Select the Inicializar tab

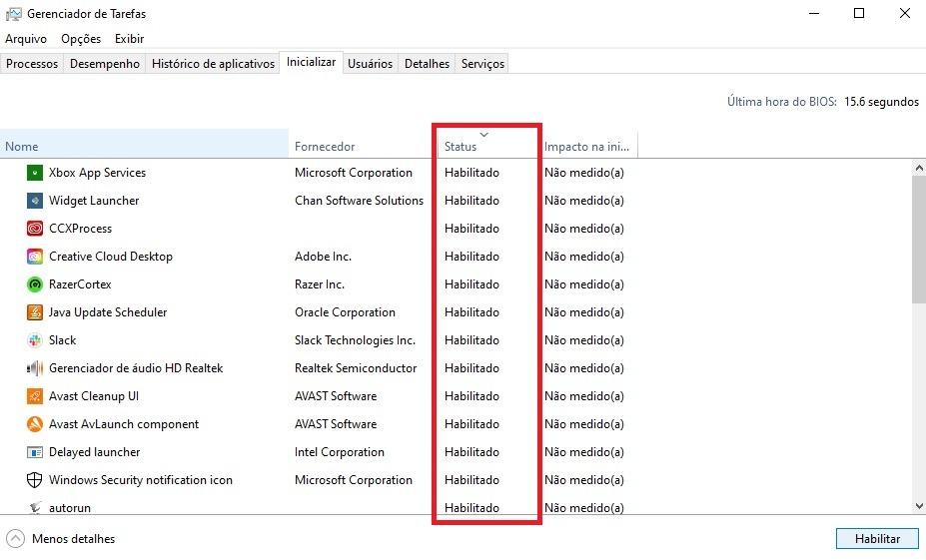click(312, 62)
